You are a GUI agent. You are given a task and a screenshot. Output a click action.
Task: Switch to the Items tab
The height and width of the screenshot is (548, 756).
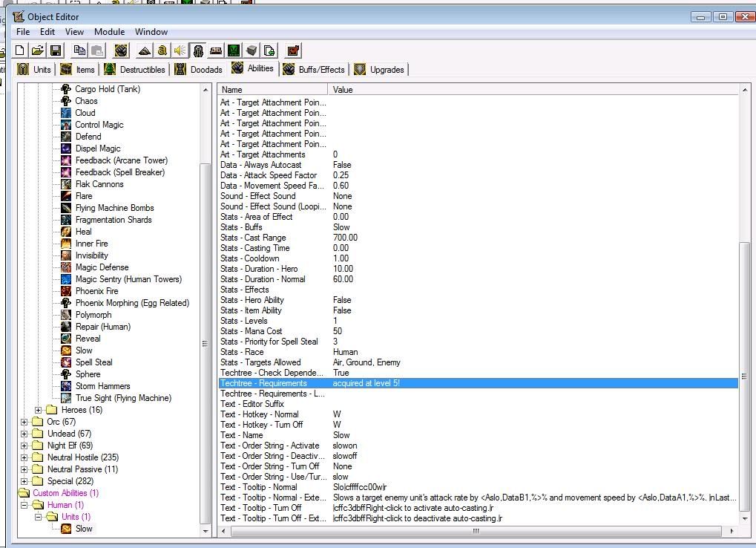[x=77, y=70]
